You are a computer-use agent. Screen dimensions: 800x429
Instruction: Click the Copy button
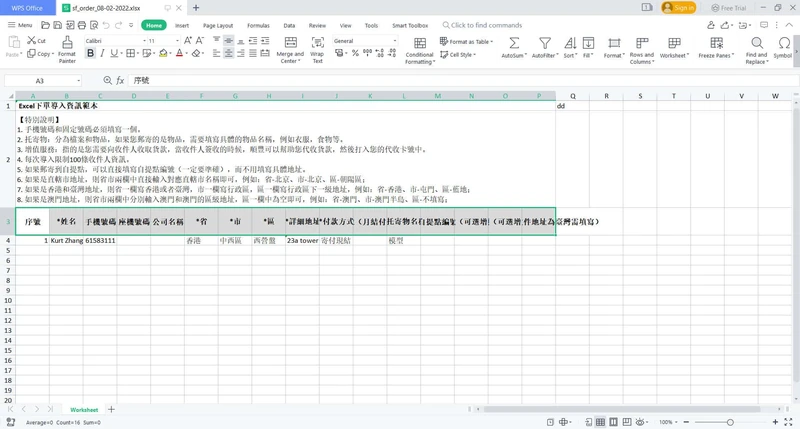40,54
